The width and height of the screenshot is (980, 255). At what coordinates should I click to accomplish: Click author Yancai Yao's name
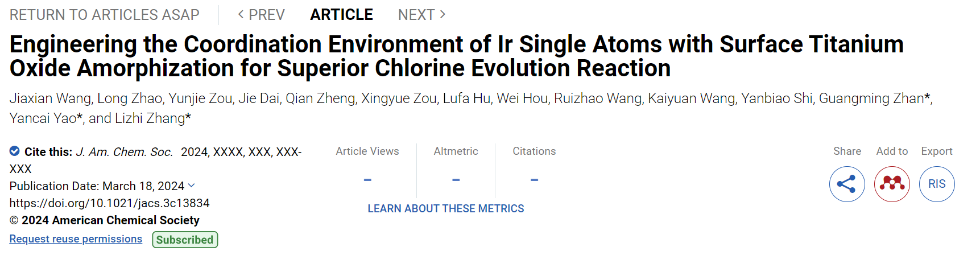(43, 118)
